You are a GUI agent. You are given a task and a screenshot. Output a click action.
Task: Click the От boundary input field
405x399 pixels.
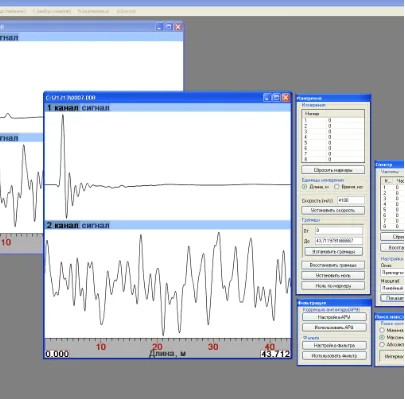point(339,230)
